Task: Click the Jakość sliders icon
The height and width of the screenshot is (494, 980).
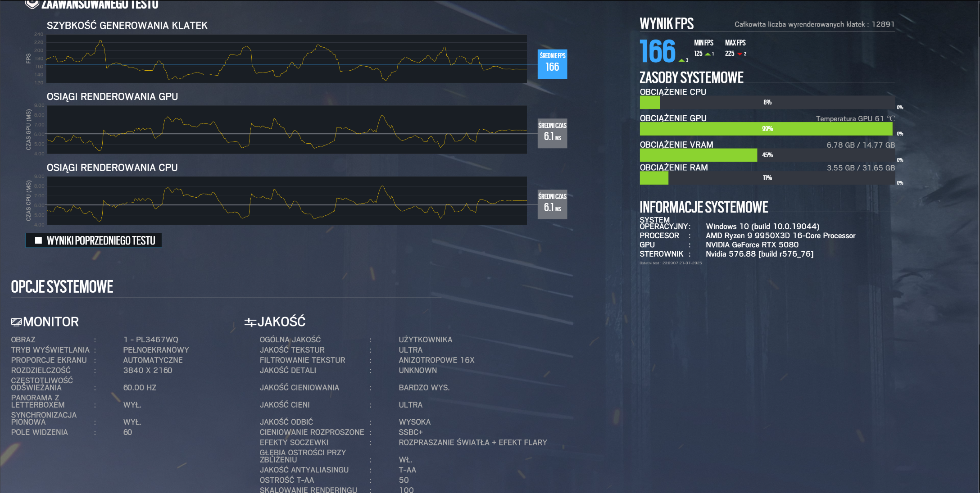Action: (250, 322)
